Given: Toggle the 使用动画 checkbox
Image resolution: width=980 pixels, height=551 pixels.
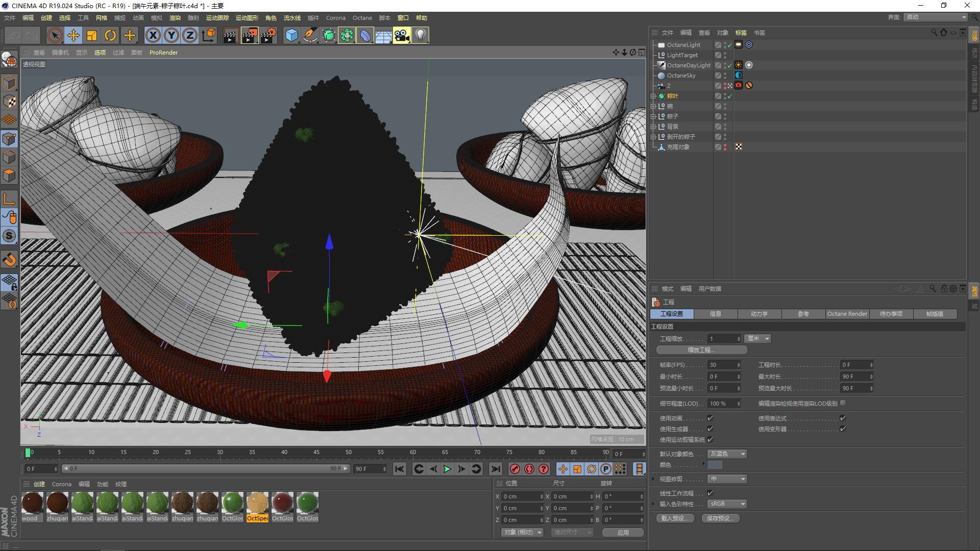Looking at the screenshot, I should click(x=710, y=418).
